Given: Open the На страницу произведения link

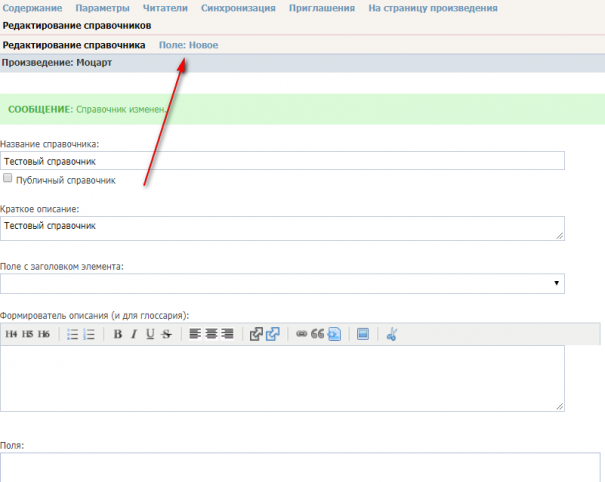Looking at the screenshot, I should 433,8.
